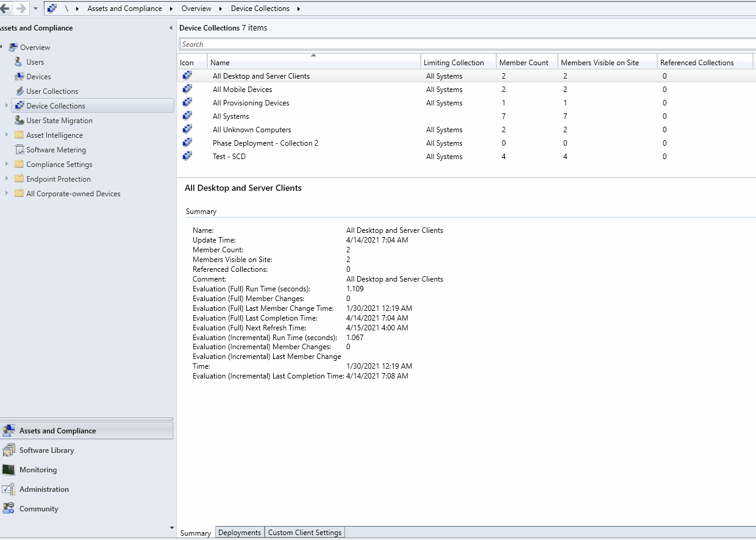Switch to the Monitoring workspace

39,469
